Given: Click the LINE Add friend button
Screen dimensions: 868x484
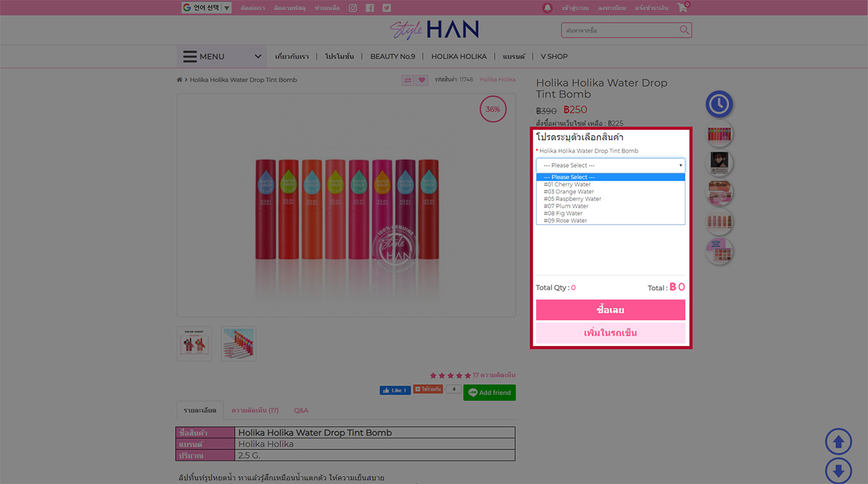Looking at the screenshot, I should [x=489, y=392].
